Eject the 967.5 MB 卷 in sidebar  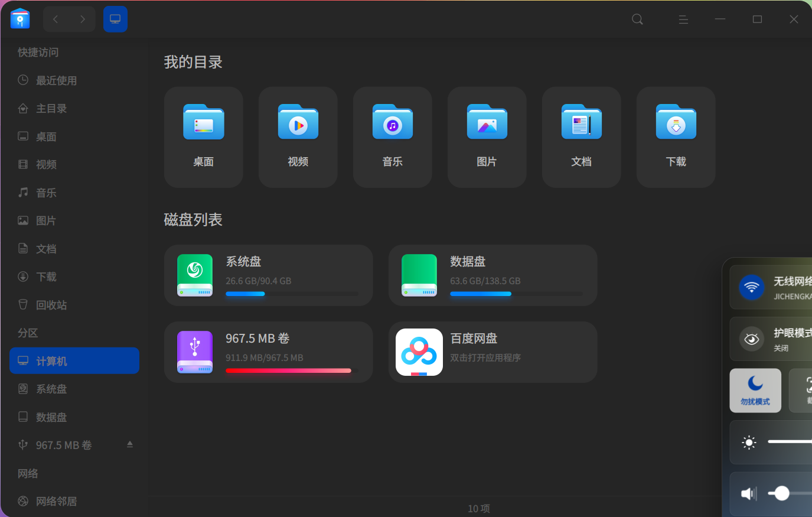point(130,444)
